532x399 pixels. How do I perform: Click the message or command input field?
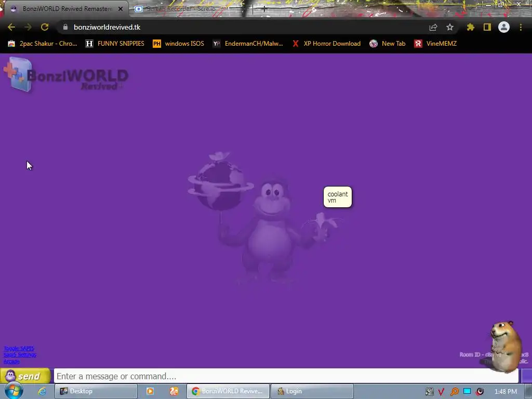(286, 376)
